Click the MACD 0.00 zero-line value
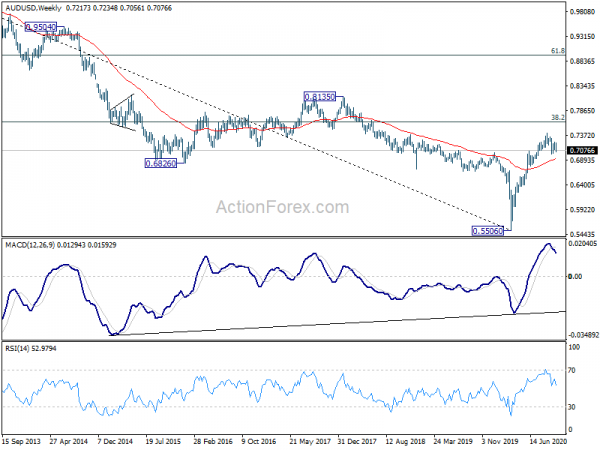 576,276
